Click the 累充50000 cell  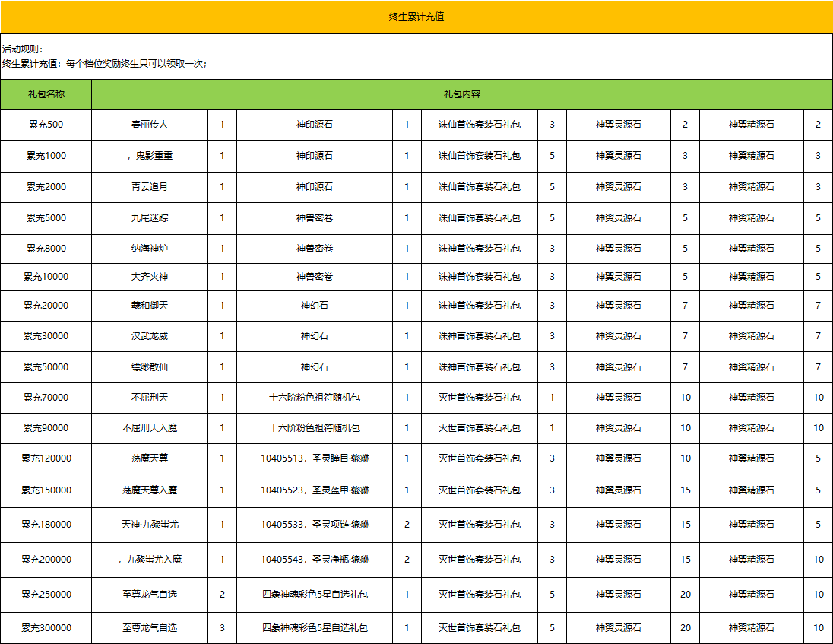point(46,367)
